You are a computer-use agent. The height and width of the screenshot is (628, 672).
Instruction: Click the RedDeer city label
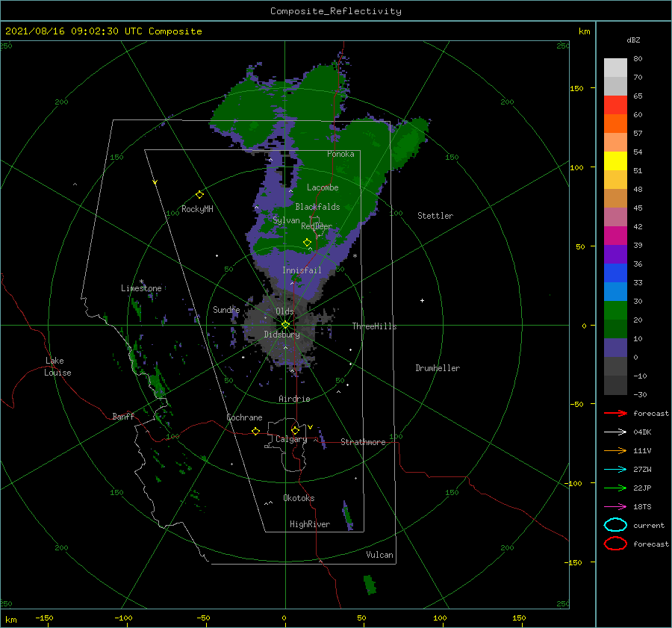coord(317,226)
